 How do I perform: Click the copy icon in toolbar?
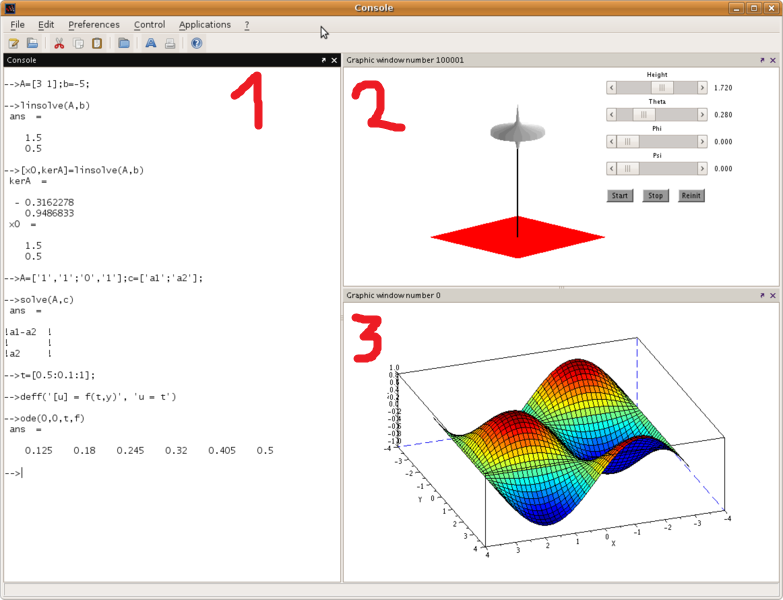tap(78, 43)
